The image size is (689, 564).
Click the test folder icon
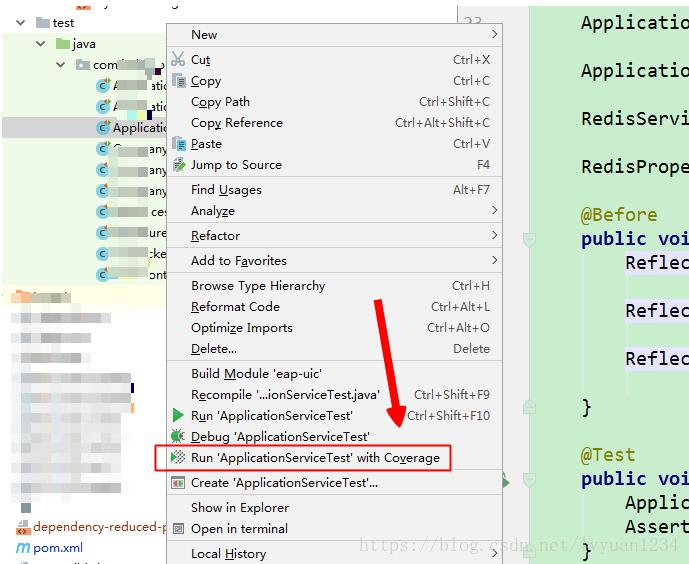[43, 22]
